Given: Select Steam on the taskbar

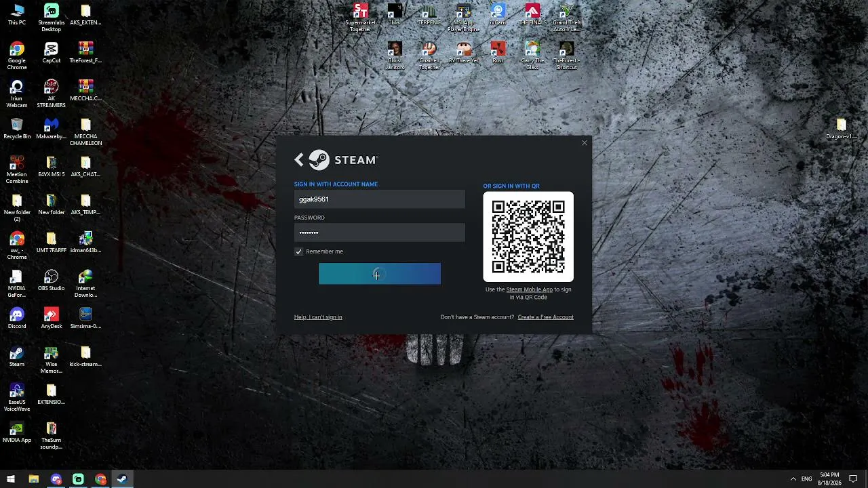Looking at the screenshot, I should click(x=122, y=479).
